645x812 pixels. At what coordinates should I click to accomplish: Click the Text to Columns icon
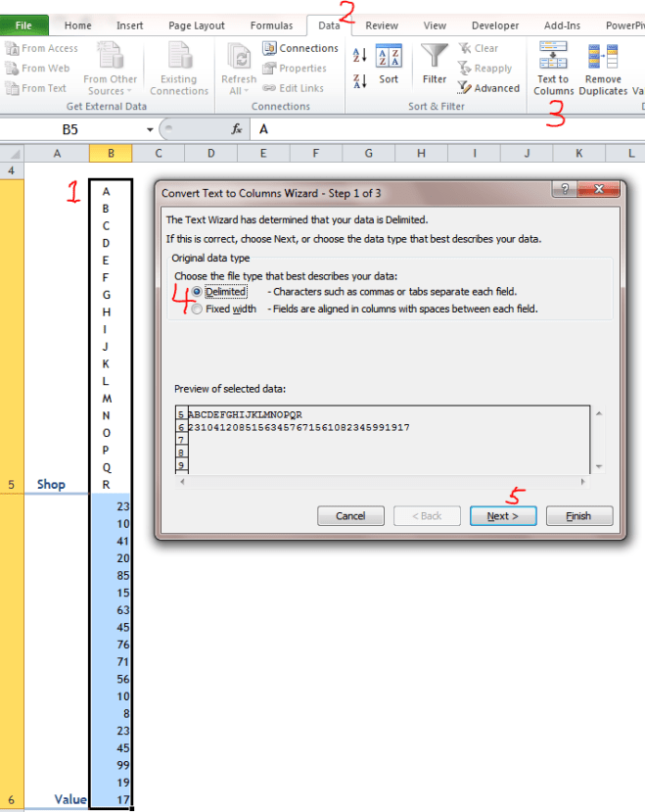point(553,57)
